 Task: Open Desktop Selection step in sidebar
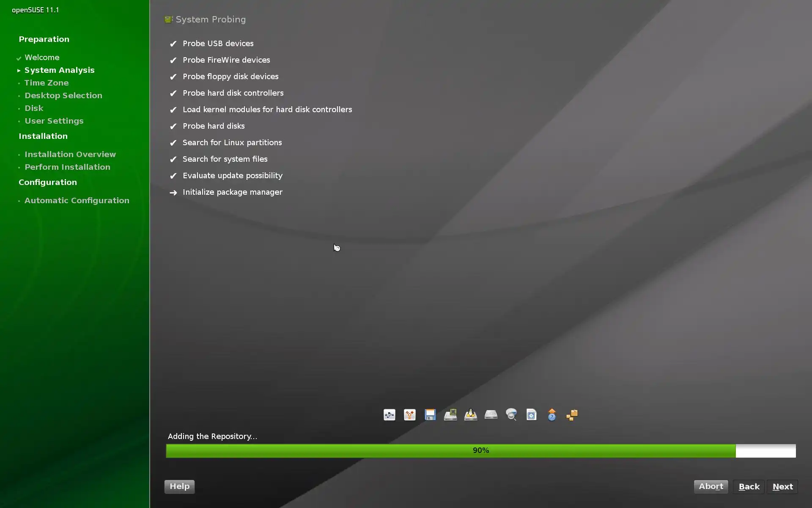[63, 96]
